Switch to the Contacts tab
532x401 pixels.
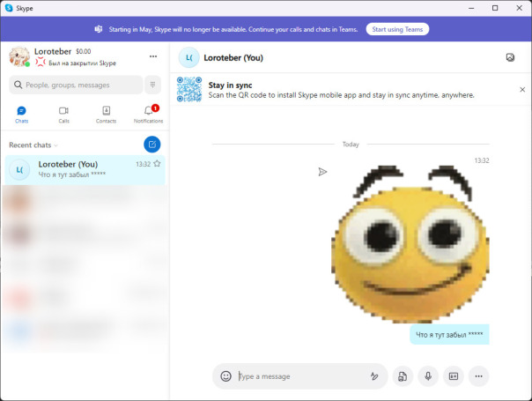(x=106, y=115)
